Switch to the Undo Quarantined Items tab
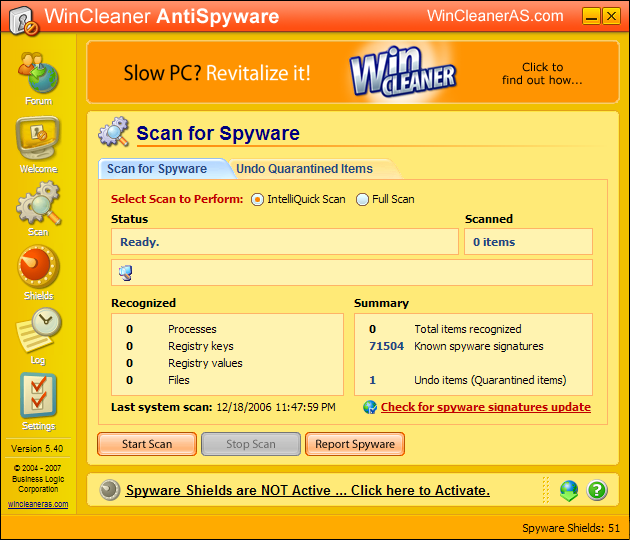630x540 pixels. coord(304,169)
